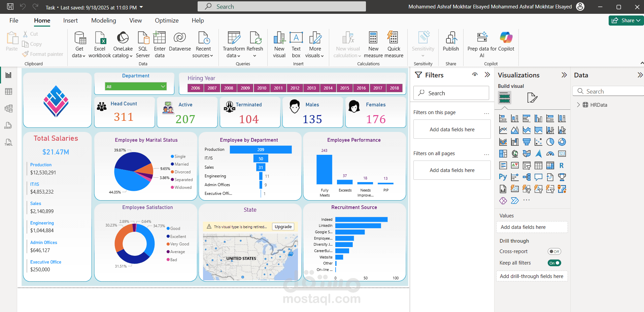
Task: Switch to the Insert ribbon tab
Action: point(70,21)
